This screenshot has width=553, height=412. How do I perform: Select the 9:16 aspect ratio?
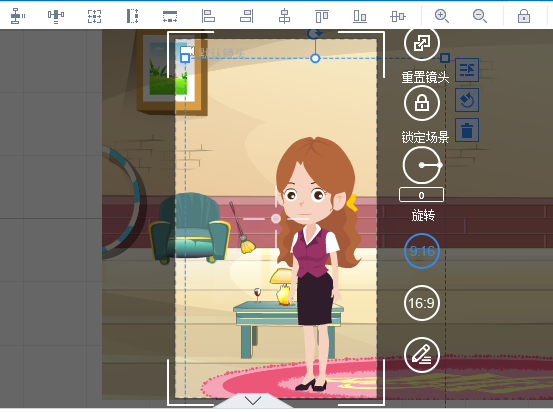(x=422, y=251)
